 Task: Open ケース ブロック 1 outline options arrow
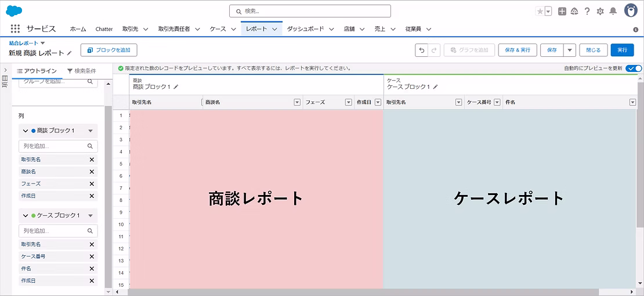pyautogui.click(x=91, y=215)
